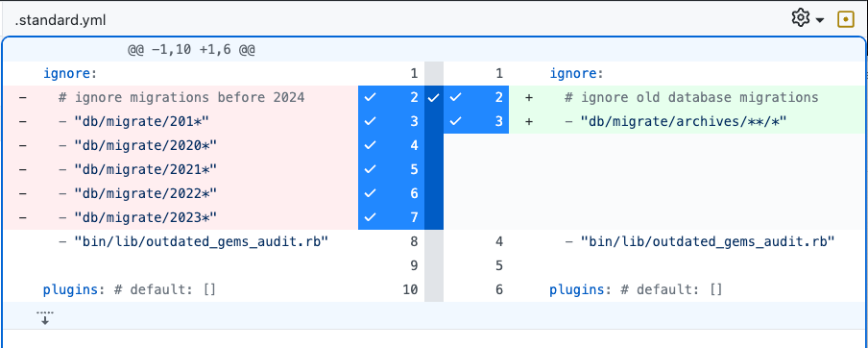Click the added "db/migrate/archives/**/*" line
This screenshot has height=348, width=868.
(x=686, y=121)
